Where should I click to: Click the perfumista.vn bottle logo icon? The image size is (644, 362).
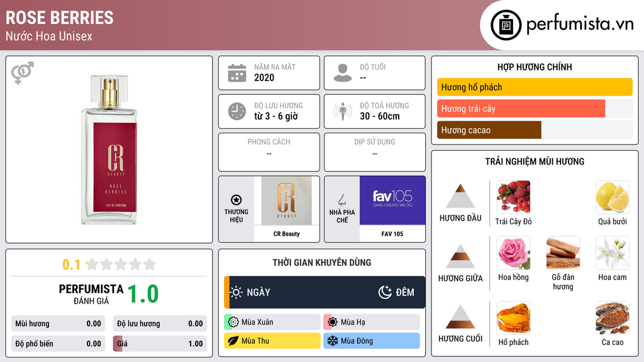click(x=506, y=25)
